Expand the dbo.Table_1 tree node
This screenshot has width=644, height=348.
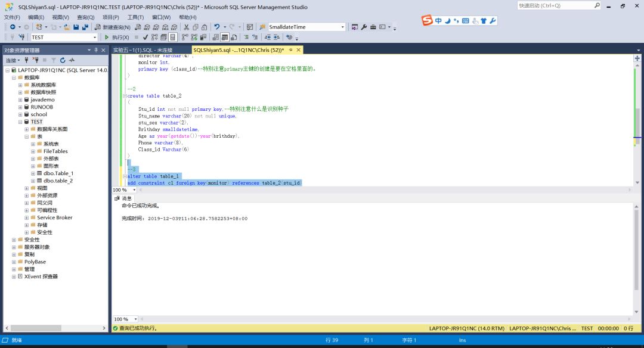[33, 173]
